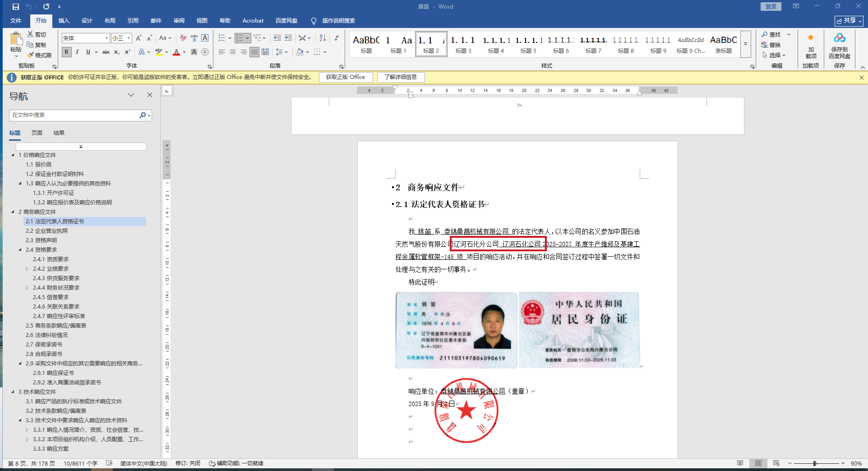Open the Find (查找) tool
Image resolution: width=868 pixels, height=471 pixels.
771,34
